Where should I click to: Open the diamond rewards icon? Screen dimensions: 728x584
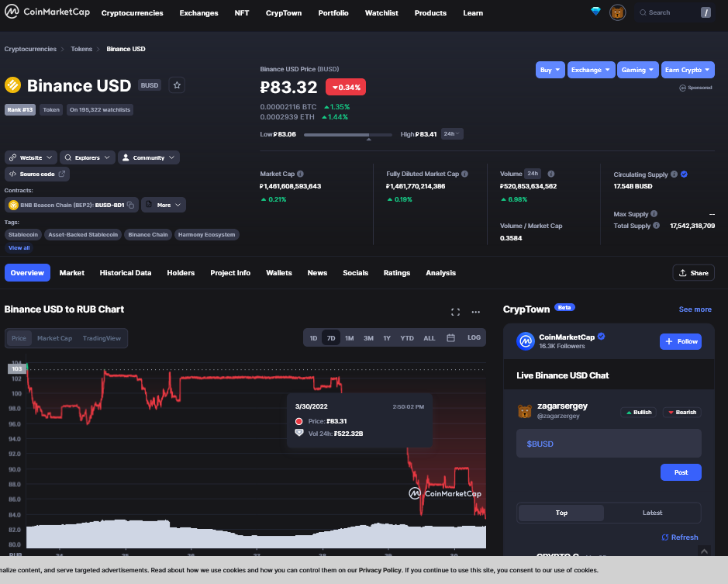[595, 11]
